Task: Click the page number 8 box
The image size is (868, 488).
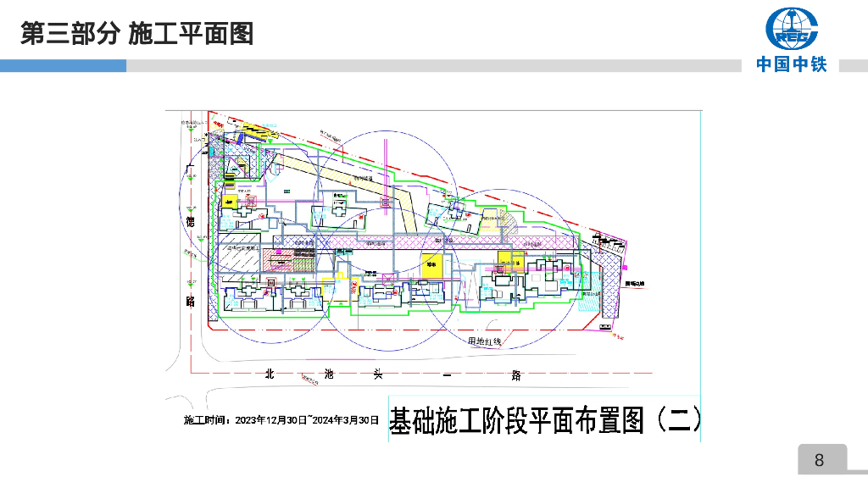Action: [819, 460]
